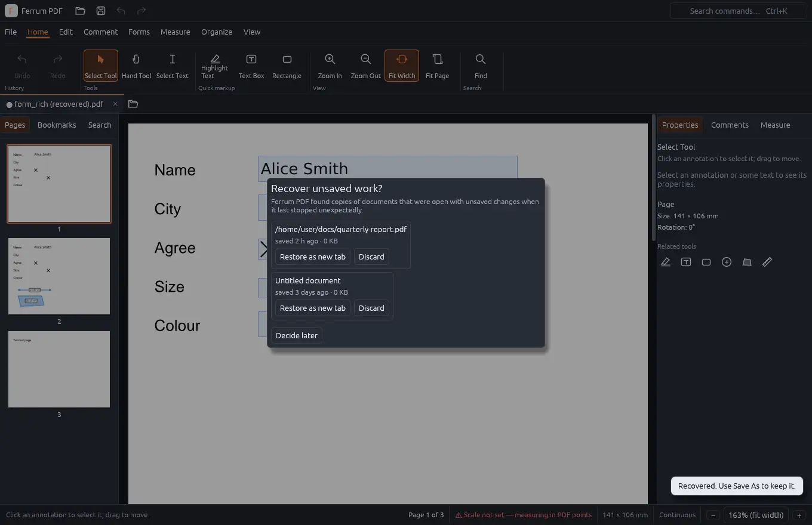
Task: Click the Scale not set warning
Action: point(524,515)
